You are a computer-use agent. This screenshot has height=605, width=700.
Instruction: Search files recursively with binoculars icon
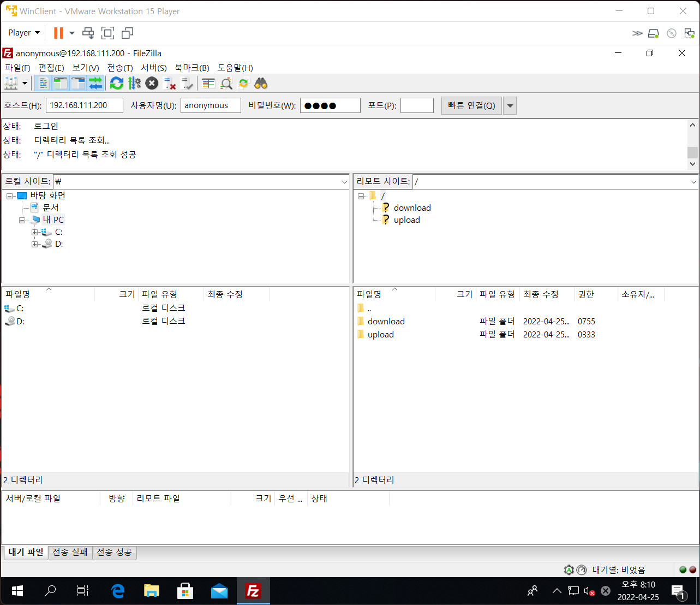(261, 84)
